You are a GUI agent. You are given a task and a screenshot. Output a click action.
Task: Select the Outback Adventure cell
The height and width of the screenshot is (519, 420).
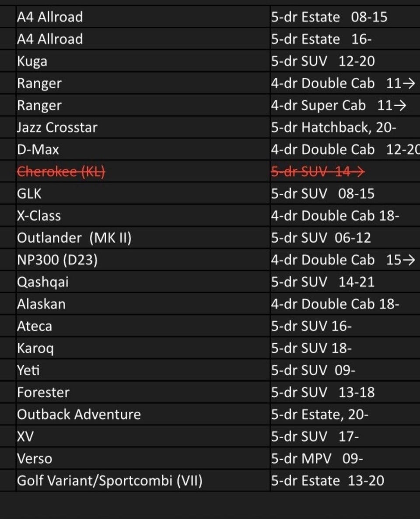click(x=79, y=415)
